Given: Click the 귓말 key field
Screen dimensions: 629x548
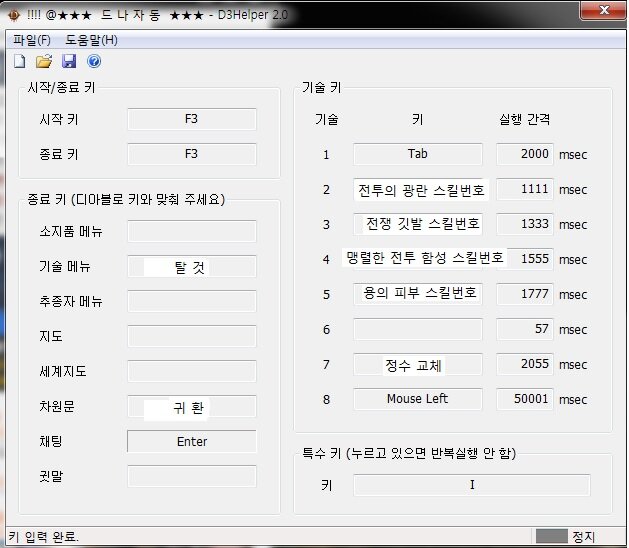Looking at the screenshot, I should pyautogui.click(x=192, y=476).
